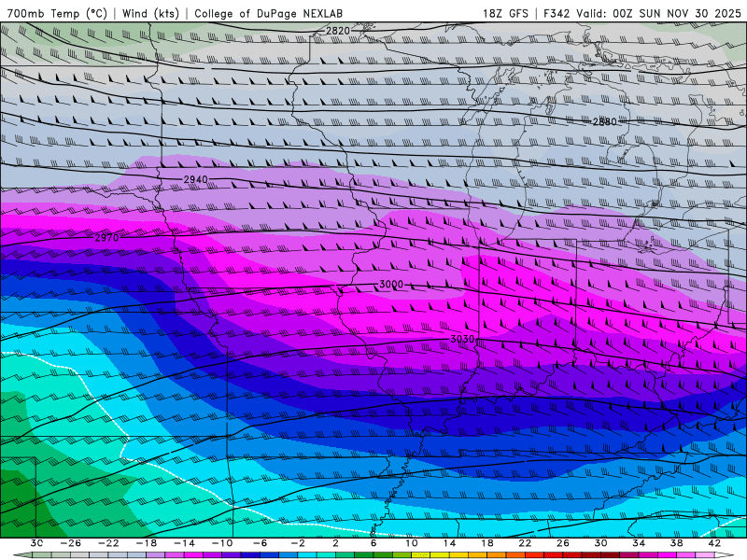The image size is (747, 560).
Task: Click the -14 colorbar tick label
Action: pyautogui.click(x=184, y=543)
